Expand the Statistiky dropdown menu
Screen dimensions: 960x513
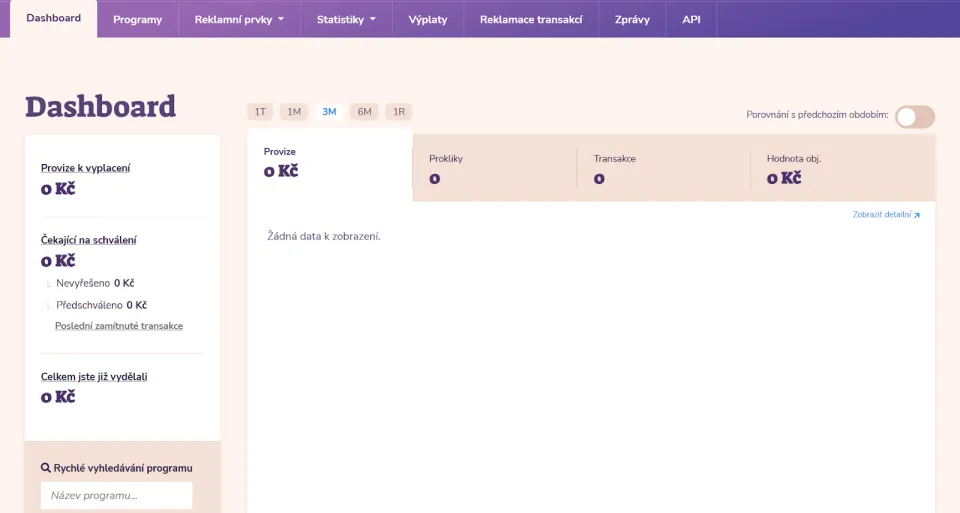(346, 20)
